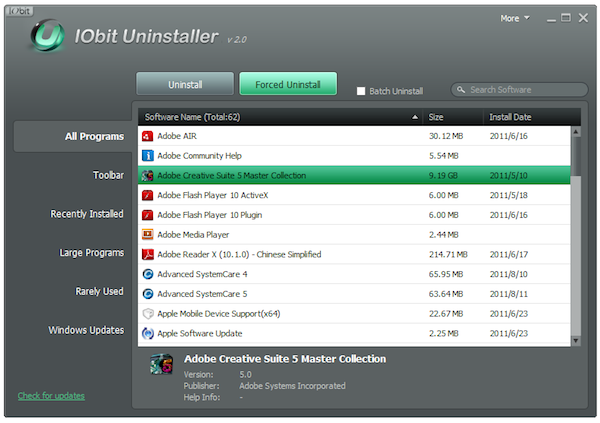600x423 pixels.
Task: Click the Adobe Reader X icon
Action: tap(147, 255)
